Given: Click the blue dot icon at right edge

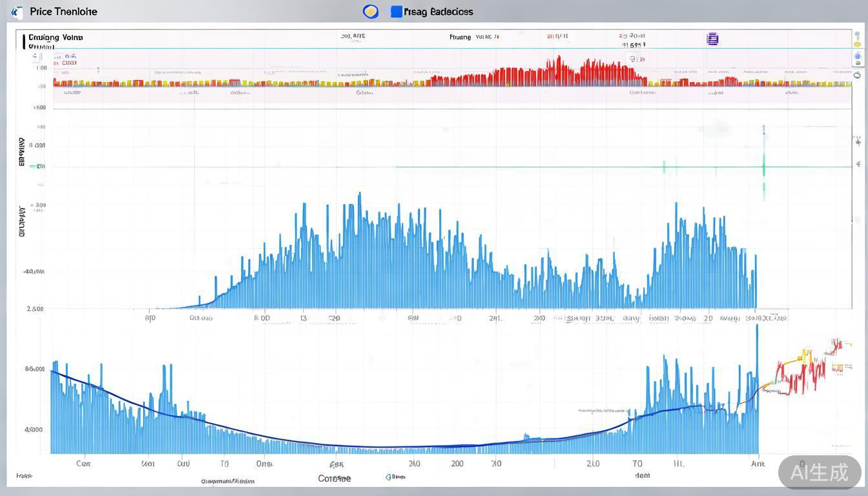Looking at the screenshot, I should tap(858, 57).
